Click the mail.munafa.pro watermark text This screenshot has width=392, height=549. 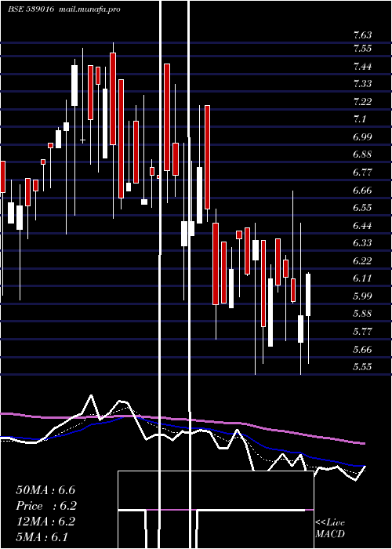[89, 9]
